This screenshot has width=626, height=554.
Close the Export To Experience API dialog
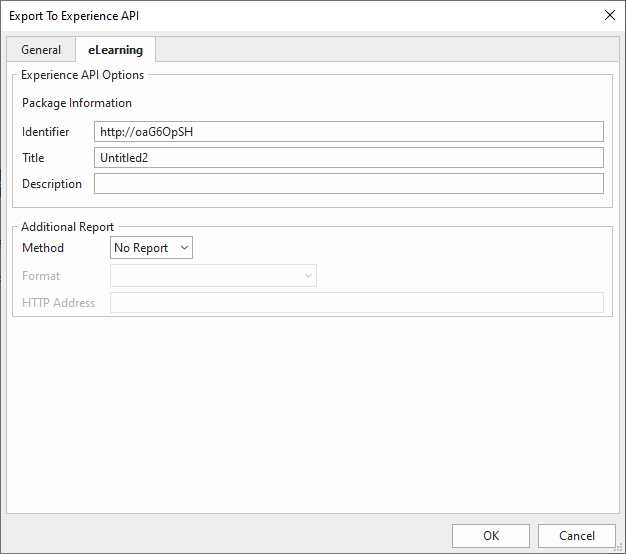[610, 16]
